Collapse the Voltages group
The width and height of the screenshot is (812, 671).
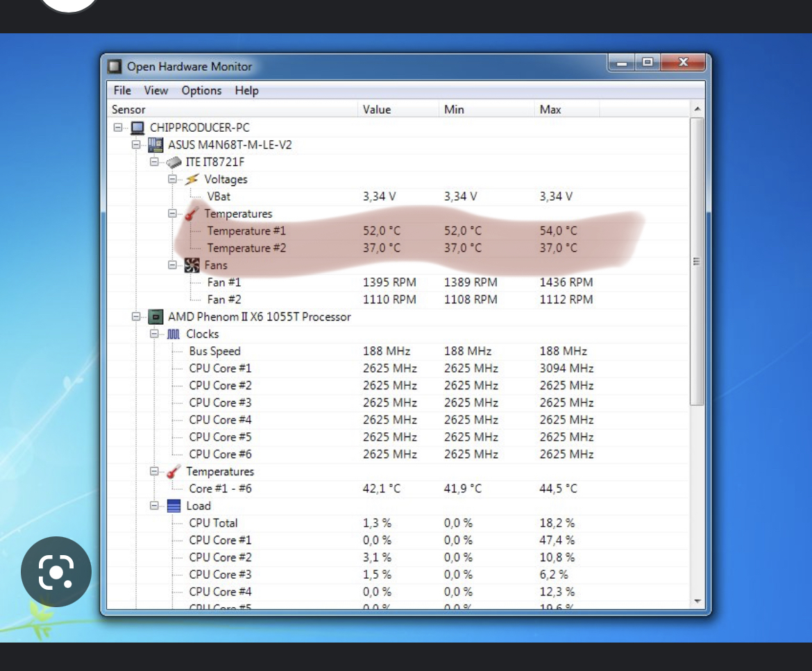pos(172,179)
